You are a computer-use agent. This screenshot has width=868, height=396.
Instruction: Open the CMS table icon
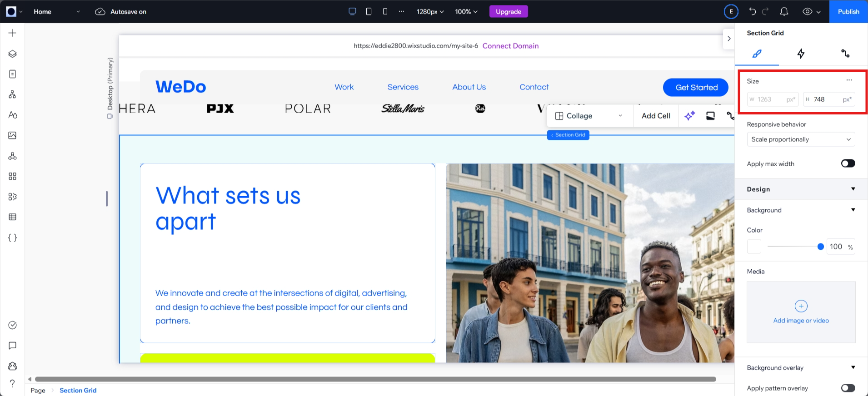12,217
